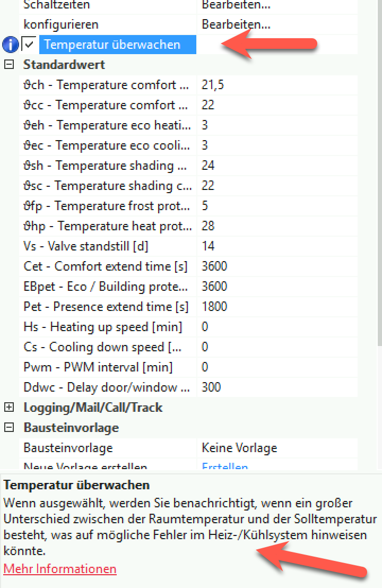Viewport: 382px width, 588px height.
Task: Expand the Logging/Mail/Call/Track section
Action: (x=8, y=408)
